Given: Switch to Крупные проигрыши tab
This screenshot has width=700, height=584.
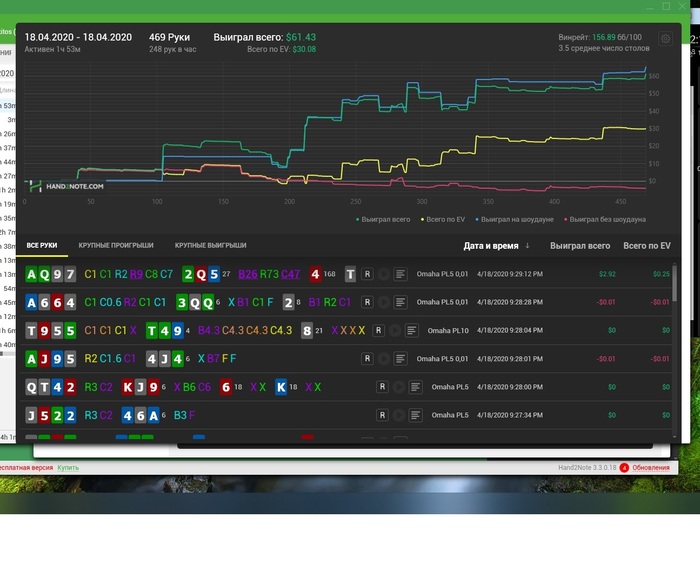Looking at the screenshot, I should (116, 245).
